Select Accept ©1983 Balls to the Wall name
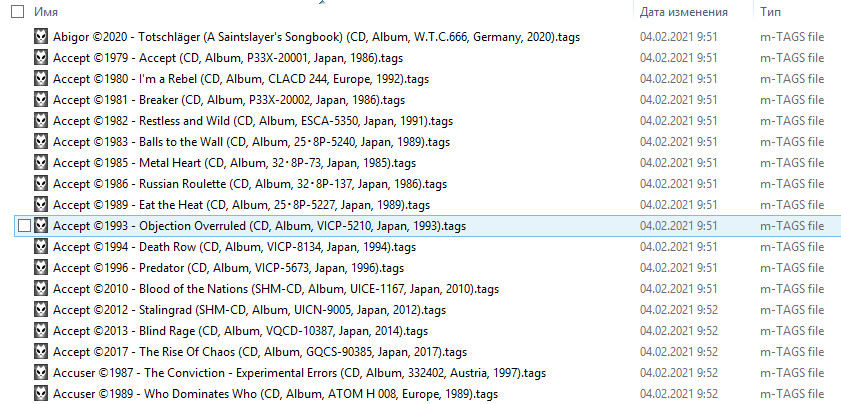Screen dimensions: 841x404 (x=252, y=142)
